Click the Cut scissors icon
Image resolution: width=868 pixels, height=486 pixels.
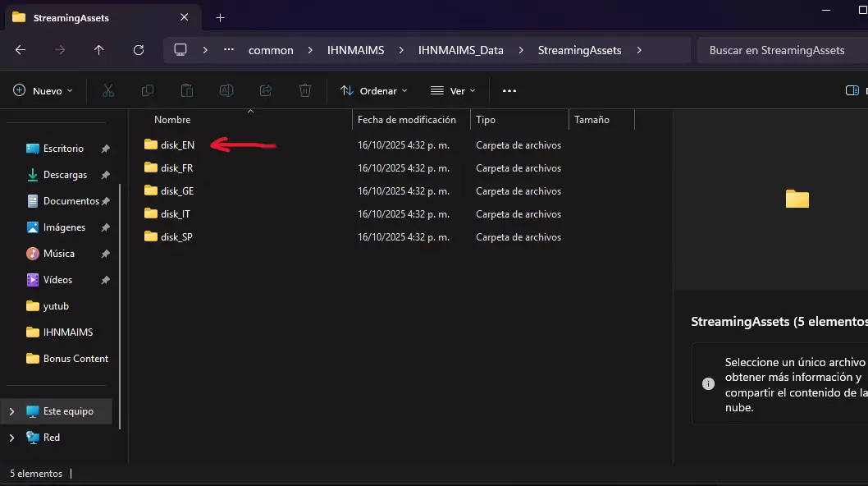click(108, 90)
